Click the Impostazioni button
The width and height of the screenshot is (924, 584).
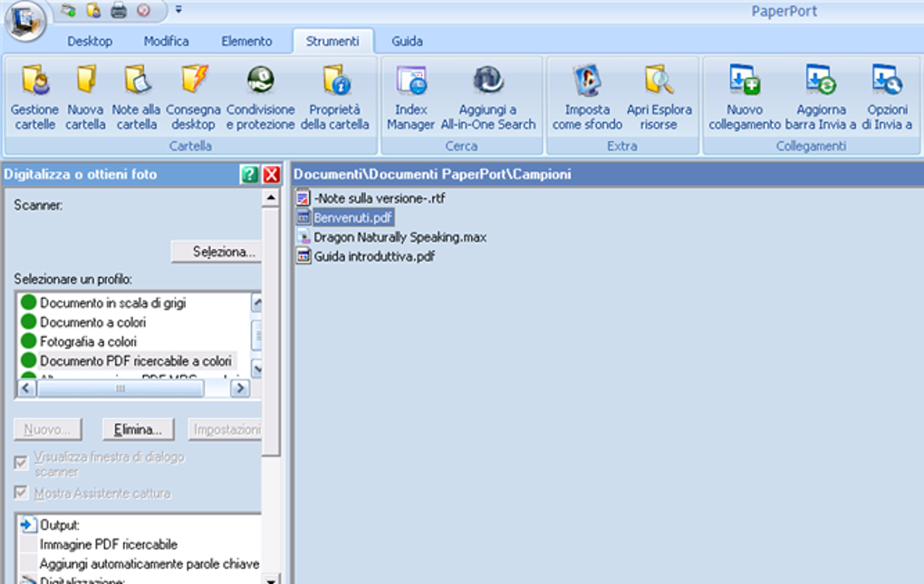(226, 430)
